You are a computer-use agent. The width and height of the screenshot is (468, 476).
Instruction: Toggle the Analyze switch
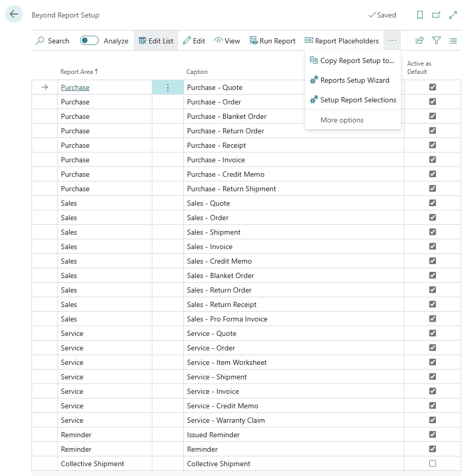pyautogui.click(x=89, y=41)
